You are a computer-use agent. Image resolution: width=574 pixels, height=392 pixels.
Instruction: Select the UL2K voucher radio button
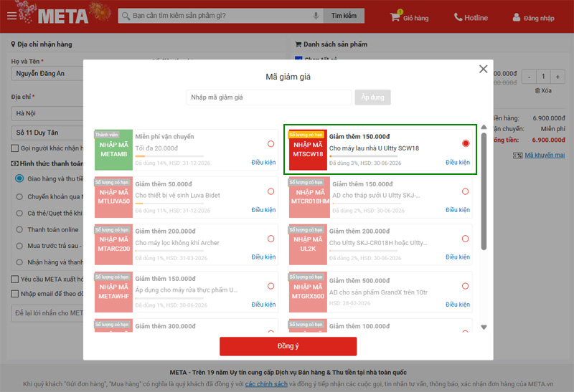(465, 239)
